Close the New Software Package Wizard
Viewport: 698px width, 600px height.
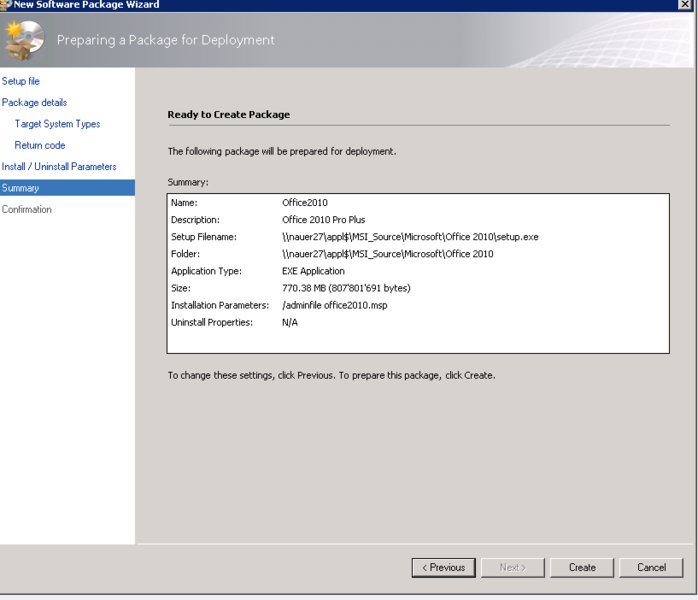[x=685, y=4]
